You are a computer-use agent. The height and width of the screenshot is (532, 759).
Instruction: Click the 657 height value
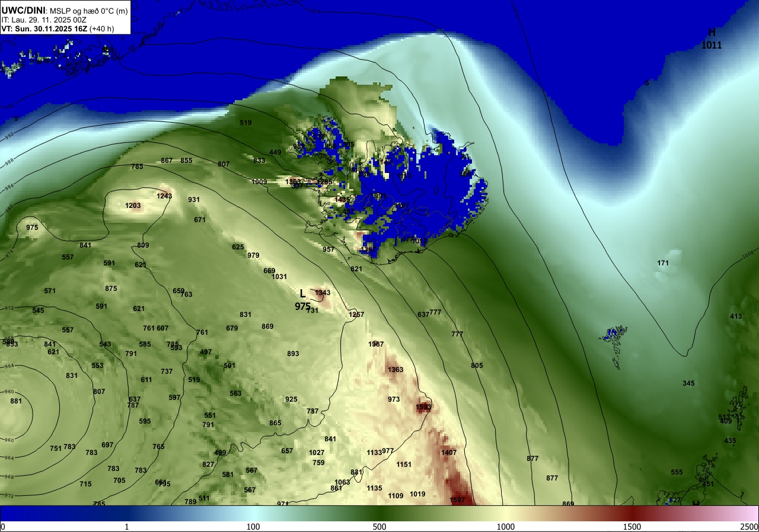(287, 451)
